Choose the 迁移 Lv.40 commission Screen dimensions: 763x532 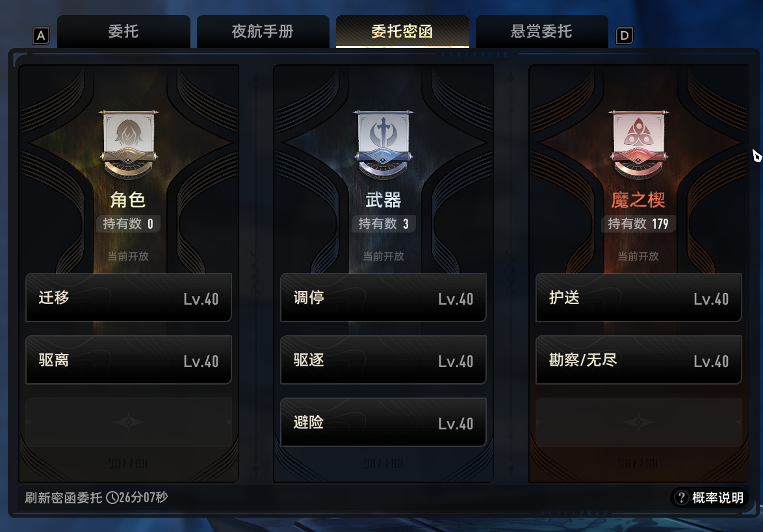129,298
